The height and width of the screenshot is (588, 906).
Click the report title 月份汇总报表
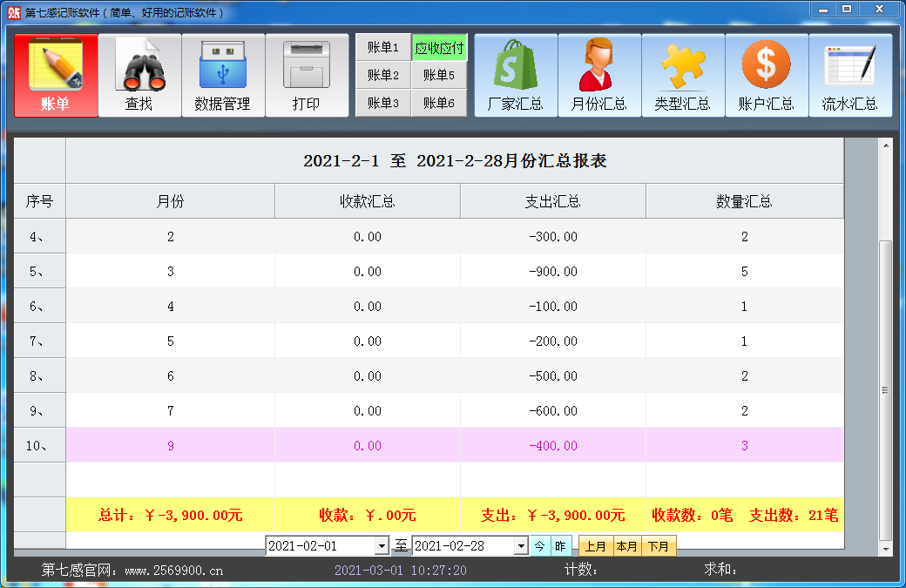tap(455, 160)
